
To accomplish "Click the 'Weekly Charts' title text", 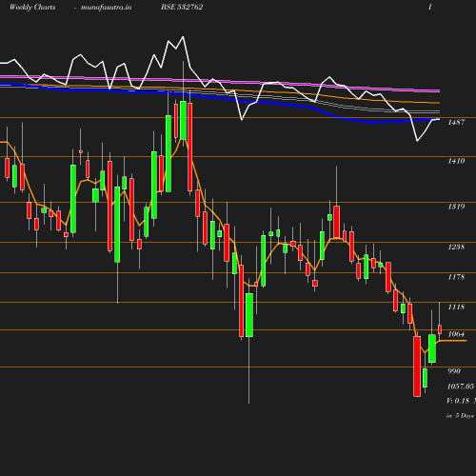I will coord(32,7).
